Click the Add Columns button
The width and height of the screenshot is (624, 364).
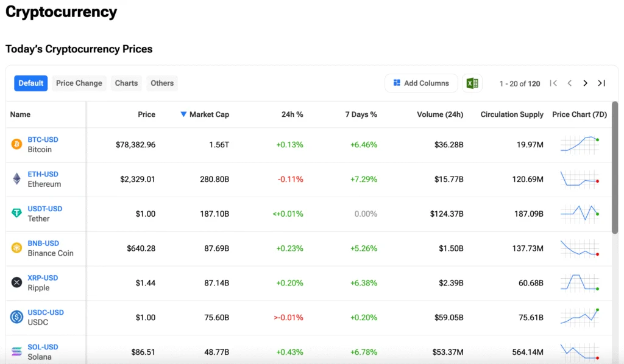421,83
